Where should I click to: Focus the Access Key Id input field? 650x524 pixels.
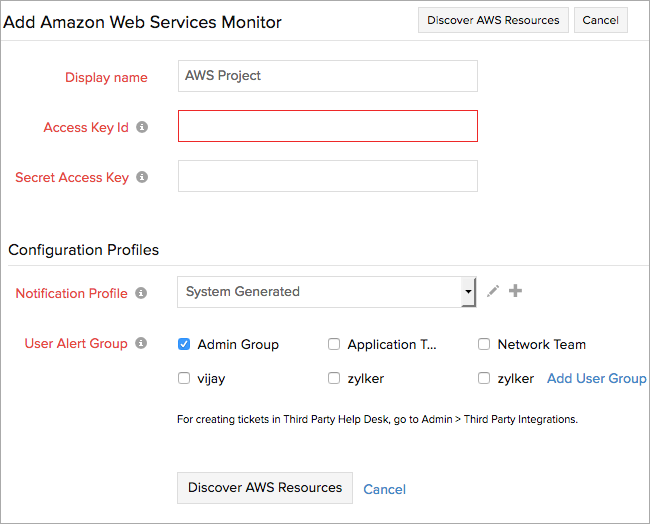[328, 126]
